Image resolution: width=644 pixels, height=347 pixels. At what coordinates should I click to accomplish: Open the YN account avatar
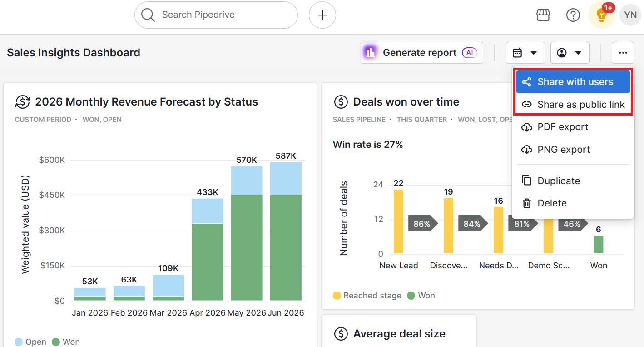click(630, 15)
